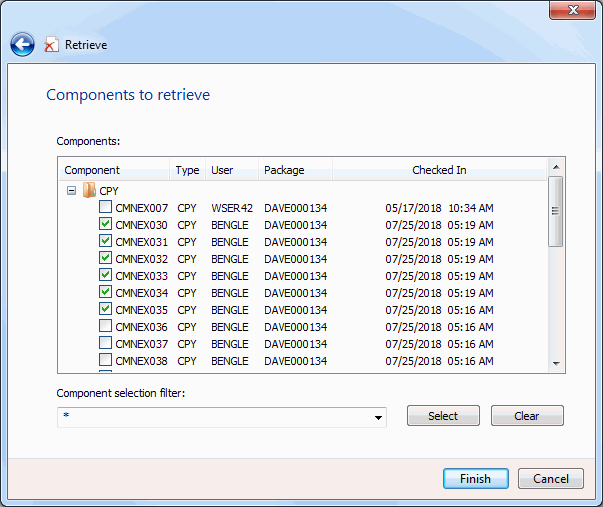Click the components list scrollbar thumb

(556, 211)
